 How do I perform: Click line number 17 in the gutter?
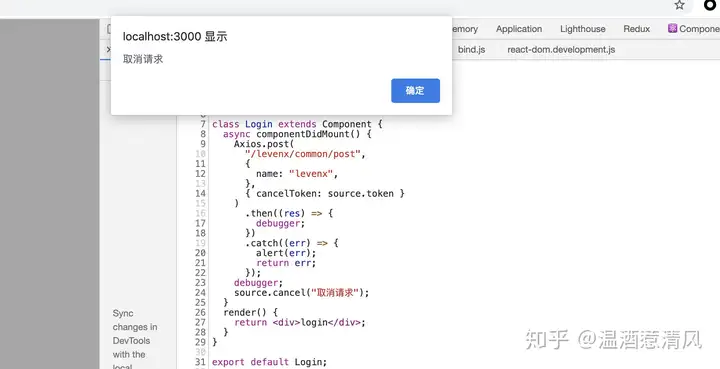pos(200,223)
